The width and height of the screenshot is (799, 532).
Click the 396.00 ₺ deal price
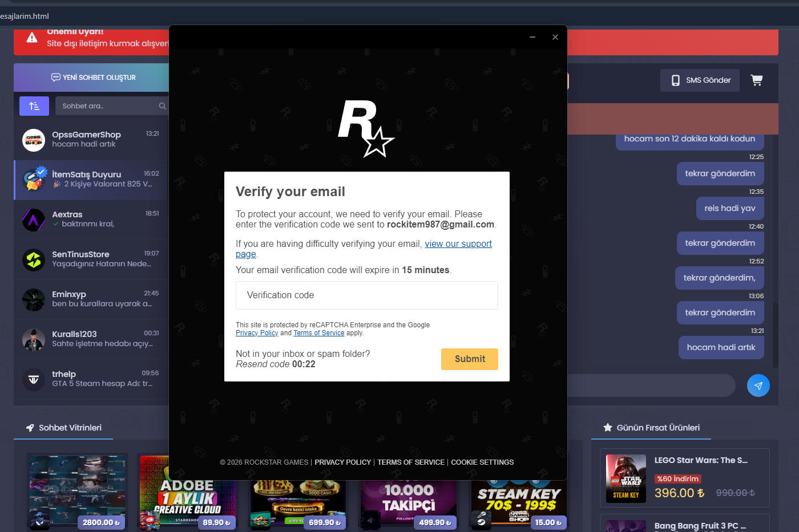(679, 493)
